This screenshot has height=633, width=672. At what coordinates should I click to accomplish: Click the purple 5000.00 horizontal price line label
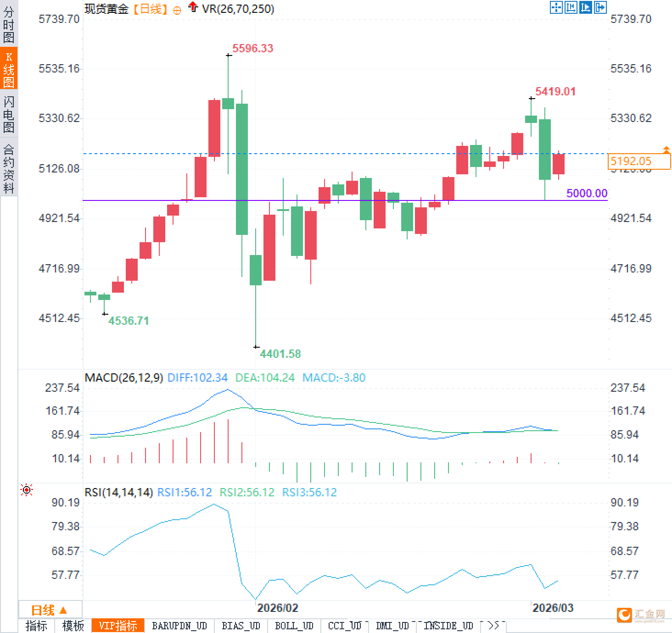tap(587, 193)
